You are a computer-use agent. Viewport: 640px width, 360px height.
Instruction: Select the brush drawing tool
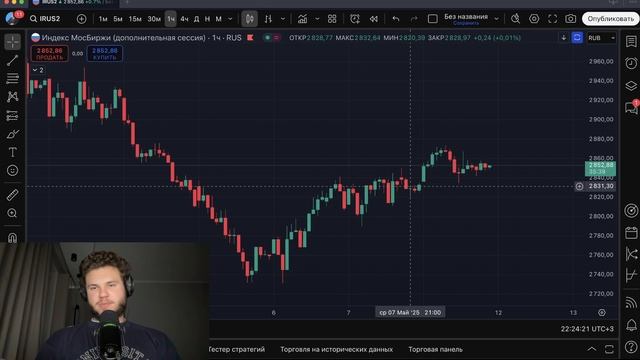click(x=13, y=134)
